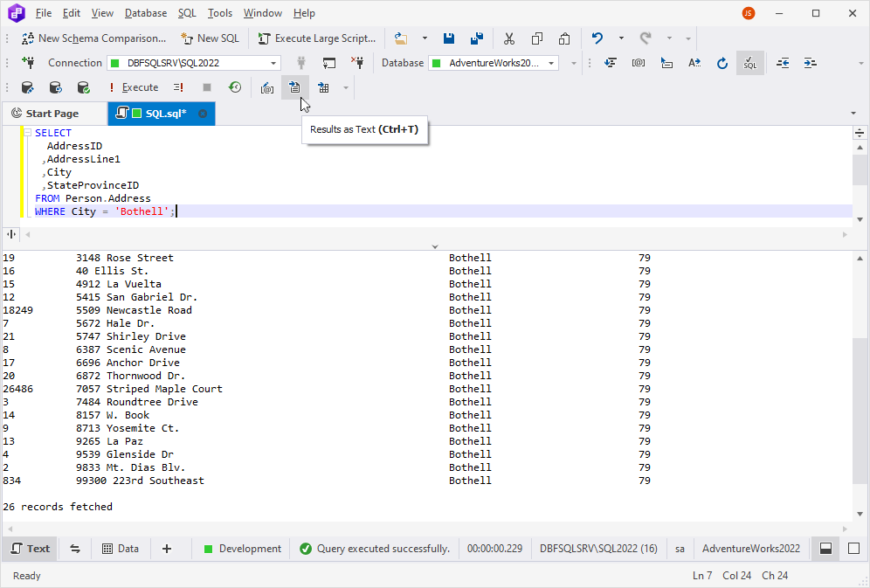Image resolution: width=870 pixels, height=588 pixels.
Task: Open the query execution history clock icon
Action: [235, 87]
